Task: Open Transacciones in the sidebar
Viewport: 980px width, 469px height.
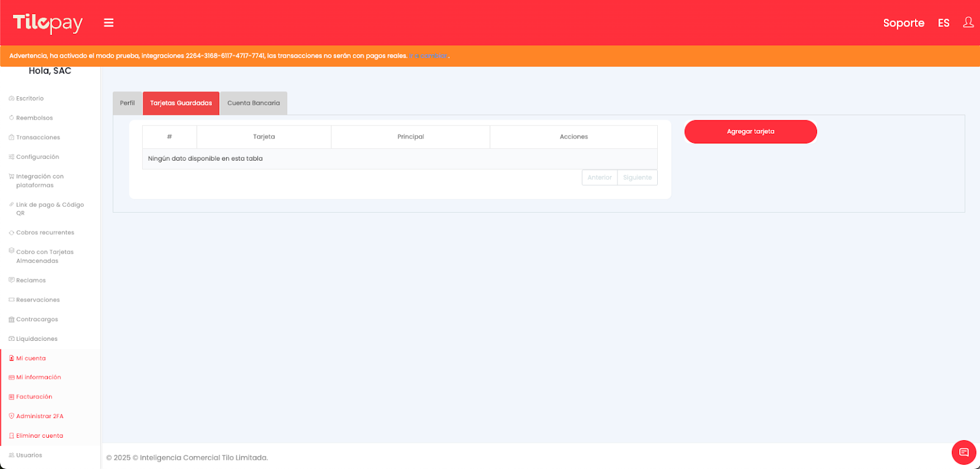Action: point(38,137)
